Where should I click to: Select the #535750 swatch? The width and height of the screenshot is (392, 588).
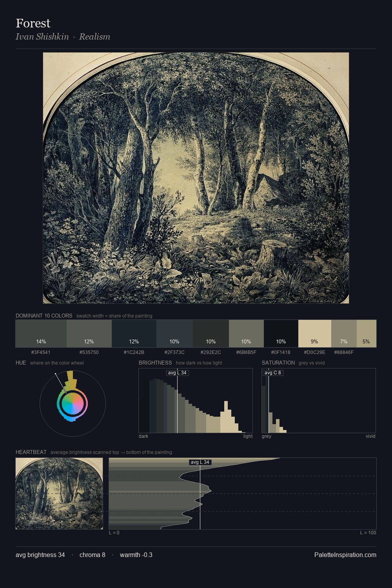89,334
